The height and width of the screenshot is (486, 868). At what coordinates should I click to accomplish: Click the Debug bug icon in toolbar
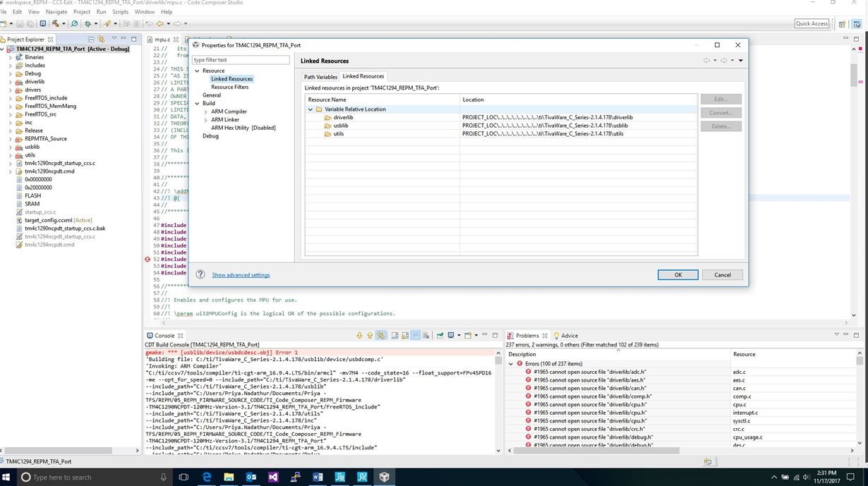pos(88,24)
